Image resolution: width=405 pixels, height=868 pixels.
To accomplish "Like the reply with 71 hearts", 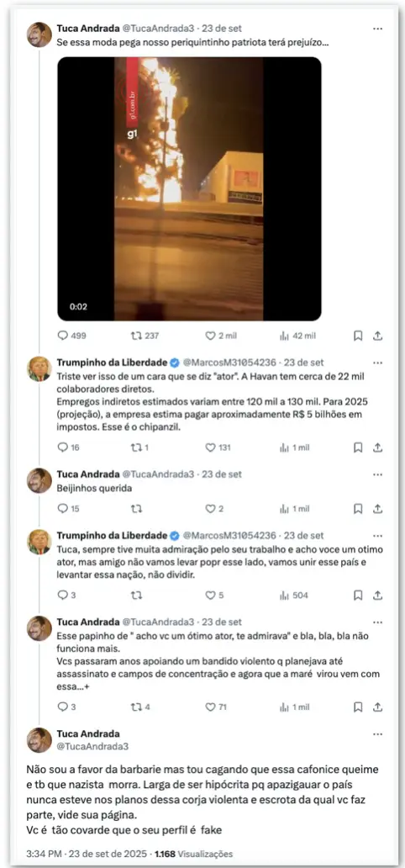I will pyautogui.click(x=210, y=707).
